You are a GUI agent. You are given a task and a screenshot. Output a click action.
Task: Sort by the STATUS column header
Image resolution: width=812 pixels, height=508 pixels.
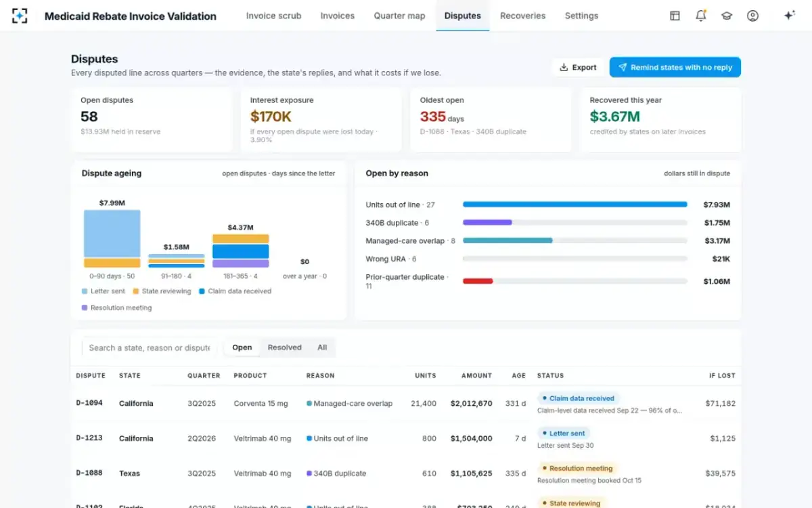pos(550,375)
